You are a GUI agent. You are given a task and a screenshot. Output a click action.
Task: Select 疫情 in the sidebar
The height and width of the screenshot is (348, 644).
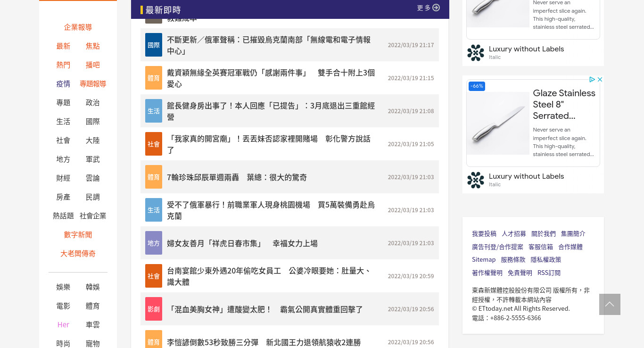point(63,84)
